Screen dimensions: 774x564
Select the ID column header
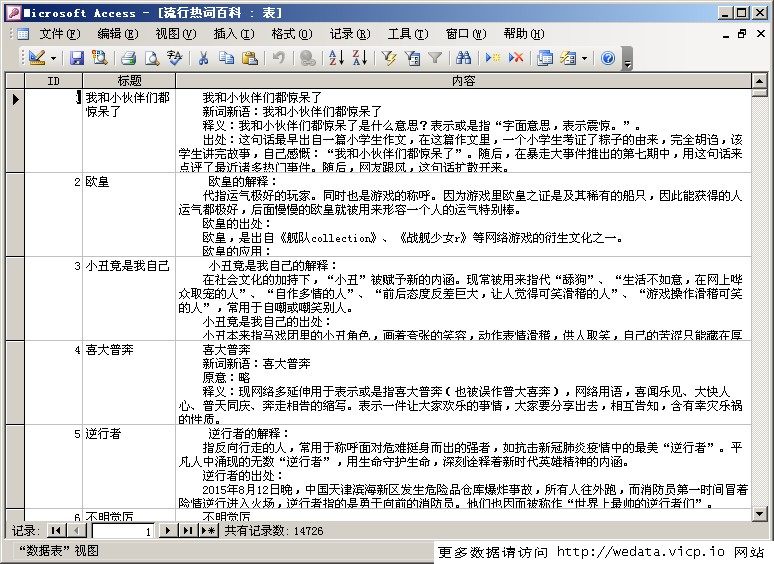(53, 80)
